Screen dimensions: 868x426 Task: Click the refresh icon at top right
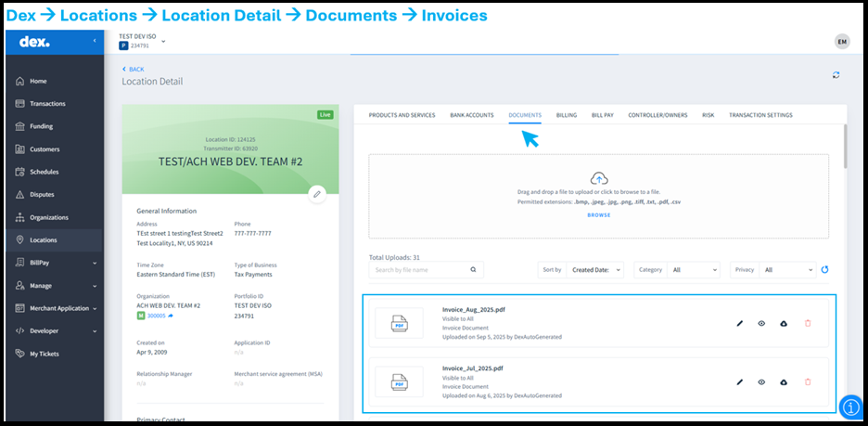click(x=836, y=75)
